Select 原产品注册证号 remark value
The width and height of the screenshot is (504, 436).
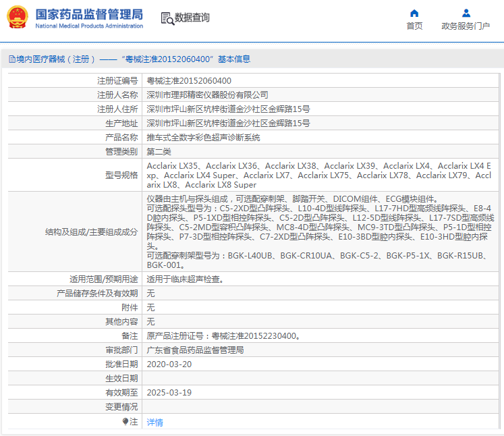[x=224, y=335]
